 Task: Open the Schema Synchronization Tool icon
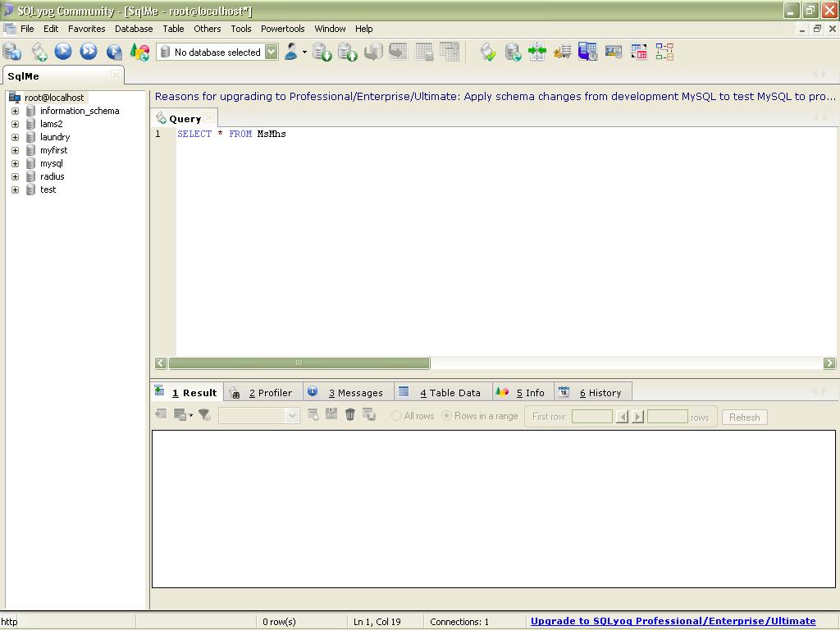point(514,52)
